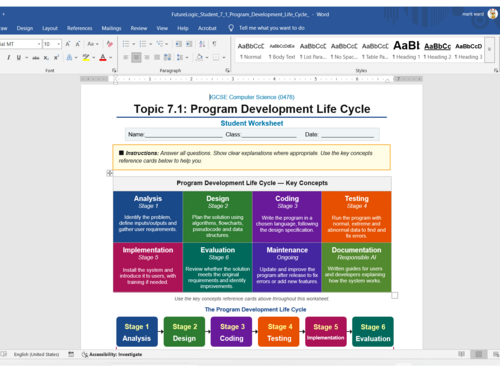Open the font size combo box

(52, 44)
